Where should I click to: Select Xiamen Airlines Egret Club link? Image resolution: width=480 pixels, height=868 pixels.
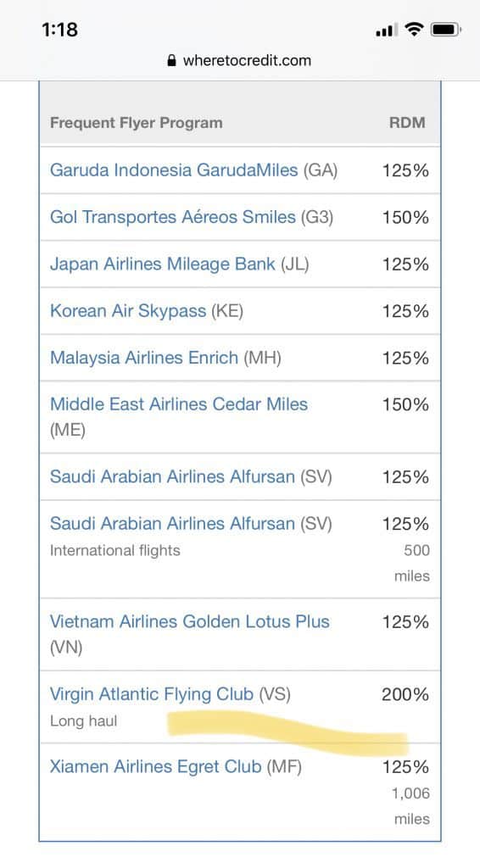click(x=155, y=766)
